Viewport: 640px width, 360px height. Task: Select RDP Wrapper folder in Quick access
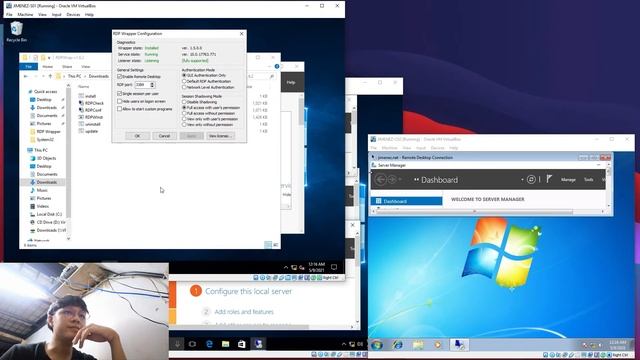coord(48,131)
